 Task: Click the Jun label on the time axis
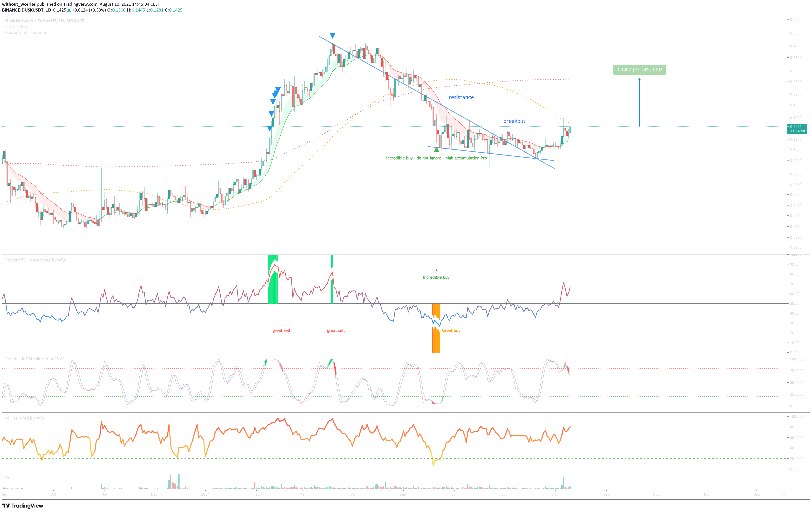[x=455, y=494]
